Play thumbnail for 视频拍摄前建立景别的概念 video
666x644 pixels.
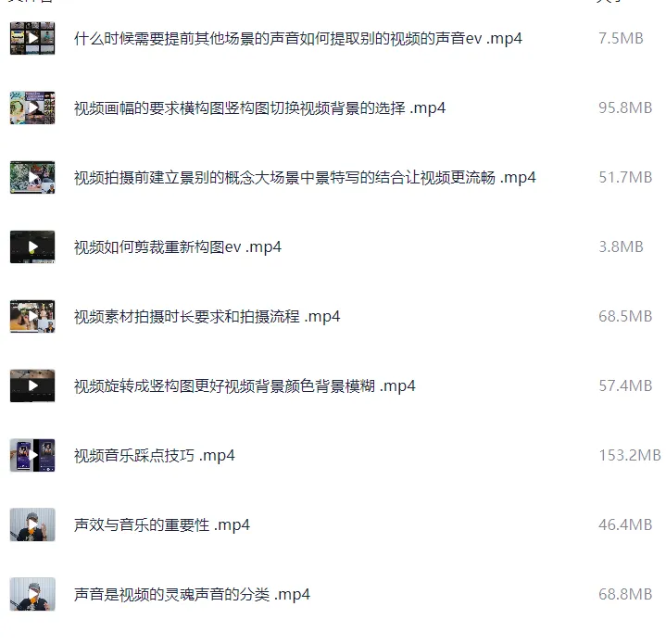point(32,177)
